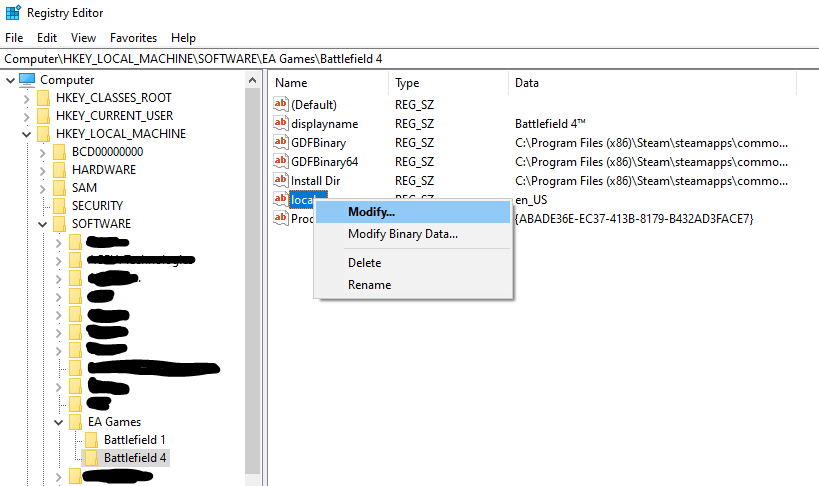
Task: Click the string icon beside Install Dir
Action: click(281, 180)
